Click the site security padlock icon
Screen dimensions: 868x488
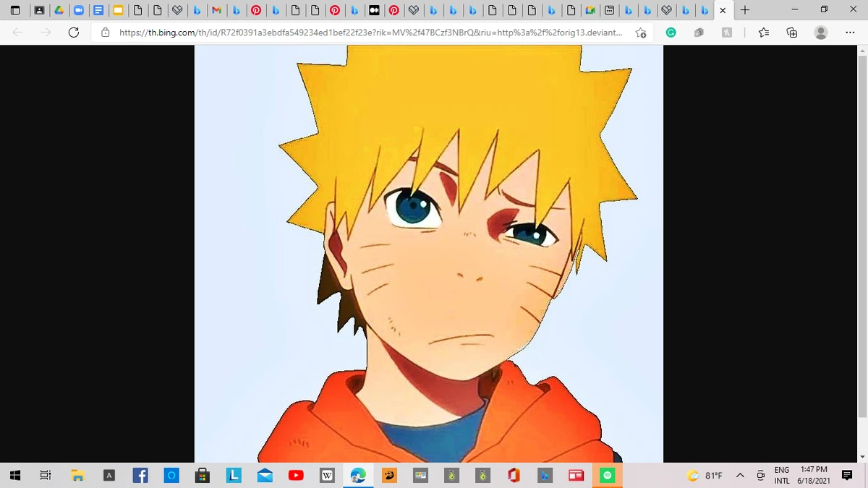(x=106, y=33)
